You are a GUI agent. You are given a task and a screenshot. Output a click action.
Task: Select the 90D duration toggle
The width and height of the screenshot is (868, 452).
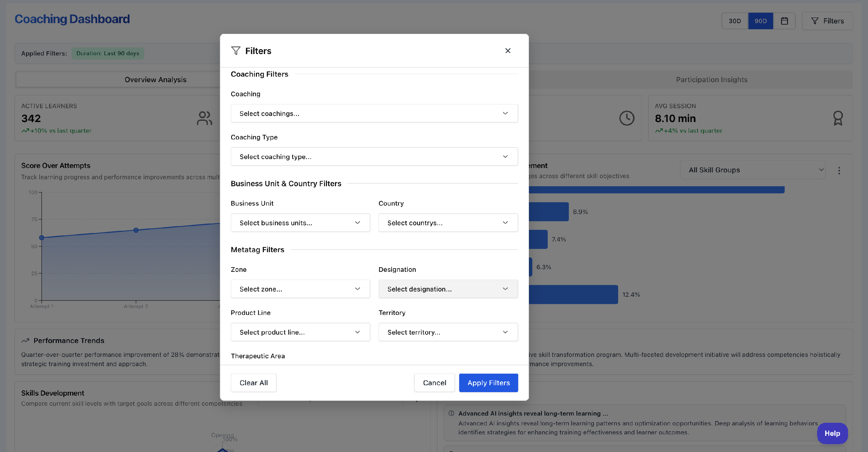tap(760, 21)
